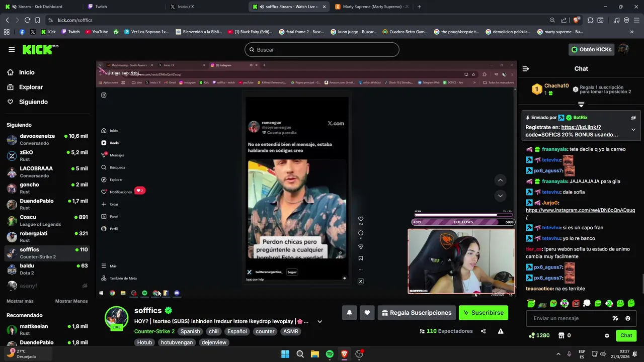Switch to the Inicio / X tab
Screen dimensions: 644x362
tap(206, 7)
